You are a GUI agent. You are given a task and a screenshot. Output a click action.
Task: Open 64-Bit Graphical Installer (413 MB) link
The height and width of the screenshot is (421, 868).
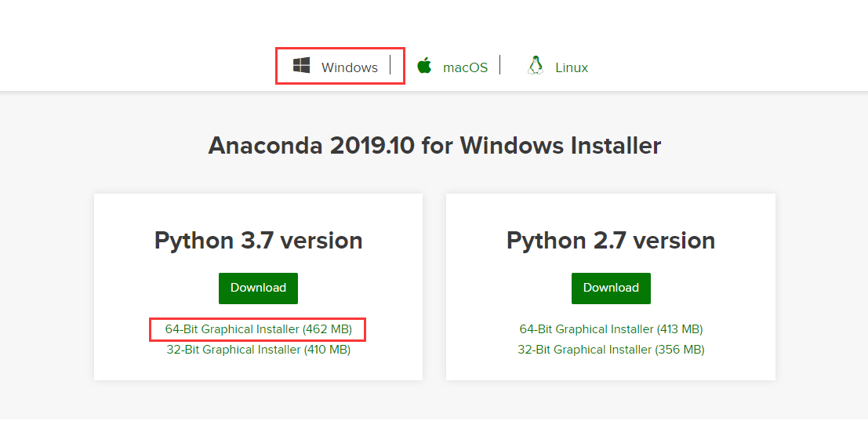tap(611, 329)
